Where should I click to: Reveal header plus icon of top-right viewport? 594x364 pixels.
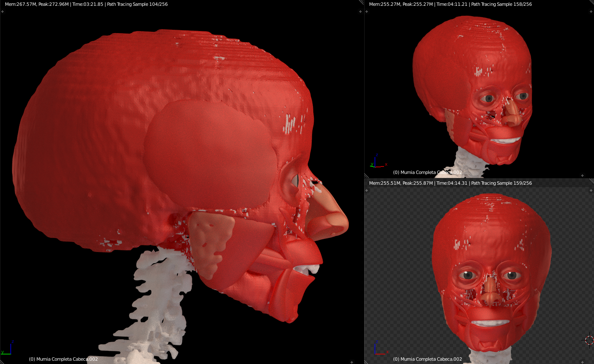[582, 176]
